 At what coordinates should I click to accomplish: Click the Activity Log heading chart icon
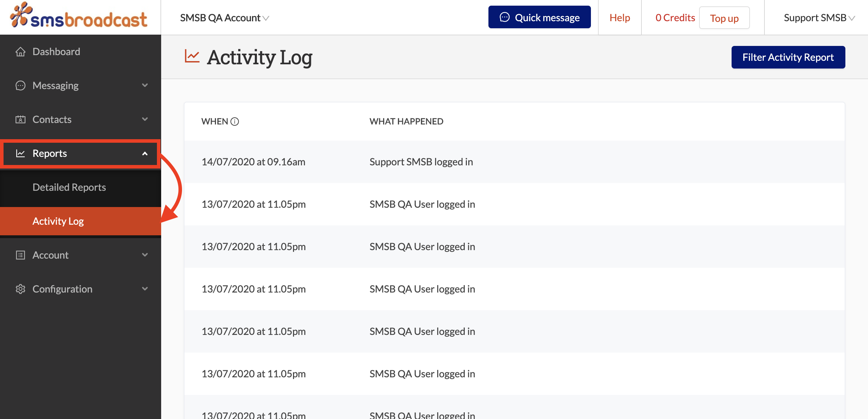(192, 57)
